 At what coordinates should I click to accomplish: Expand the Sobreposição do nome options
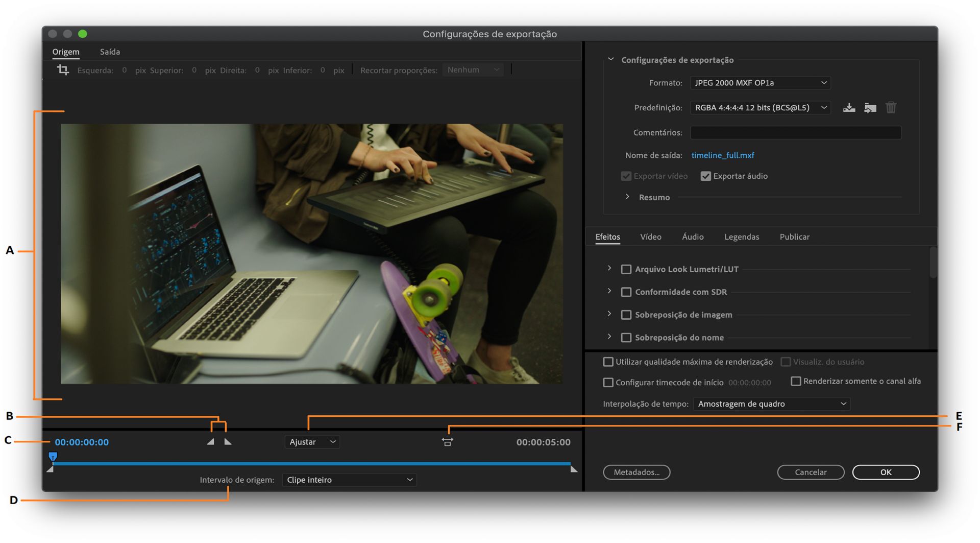[609, 337]
